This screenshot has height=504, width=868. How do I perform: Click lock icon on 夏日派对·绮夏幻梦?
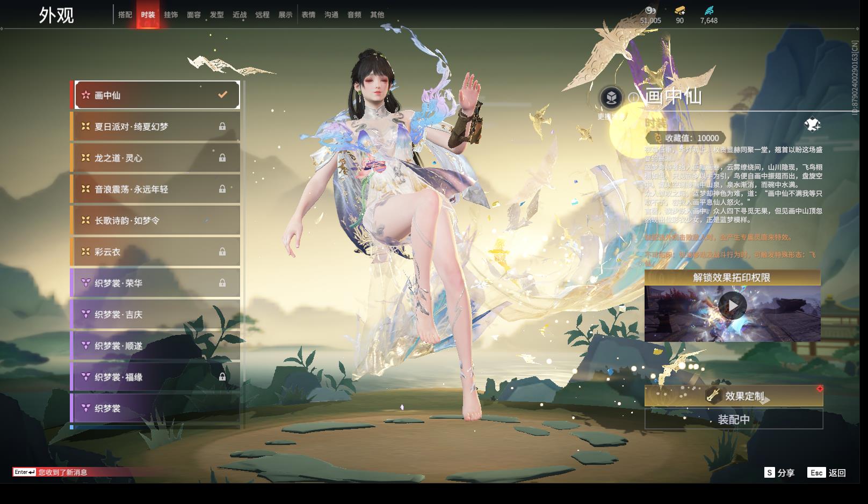click(222, 126)
